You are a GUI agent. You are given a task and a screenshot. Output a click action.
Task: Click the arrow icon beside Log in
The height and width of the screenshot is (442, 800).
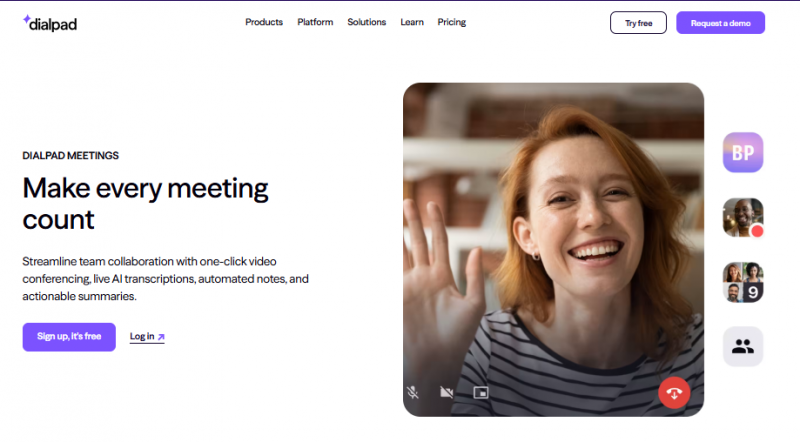[x=161, y=337]
